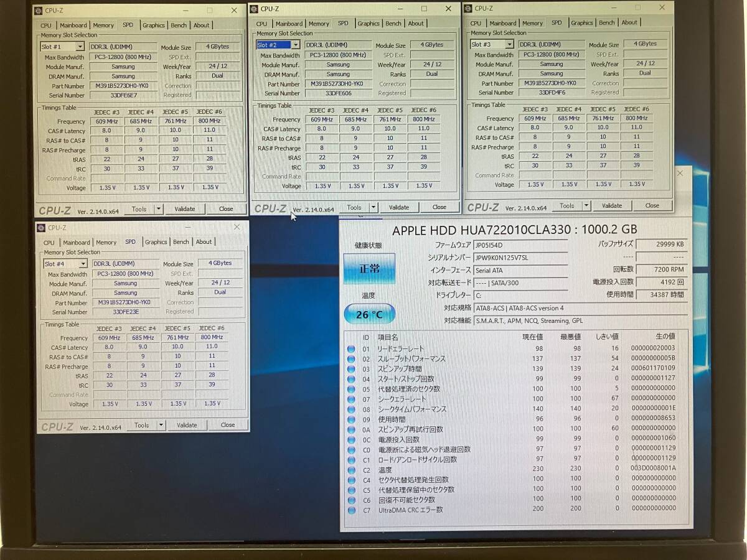Click Validate in Slot #2 CPU-Z window
The height and width of the screenshot is (560, 747).
click(399, 207)
